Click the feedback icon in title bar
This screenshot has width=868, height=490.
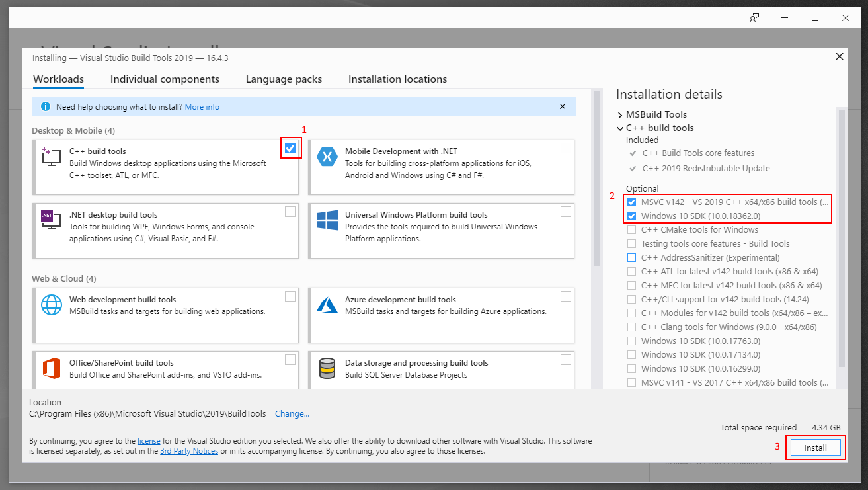tap(754, 18)
